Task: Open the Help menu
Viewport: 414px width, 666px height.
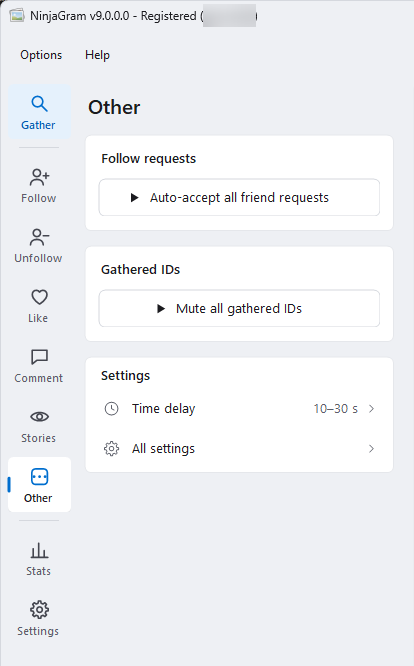Action: click(x=97, y=55)
